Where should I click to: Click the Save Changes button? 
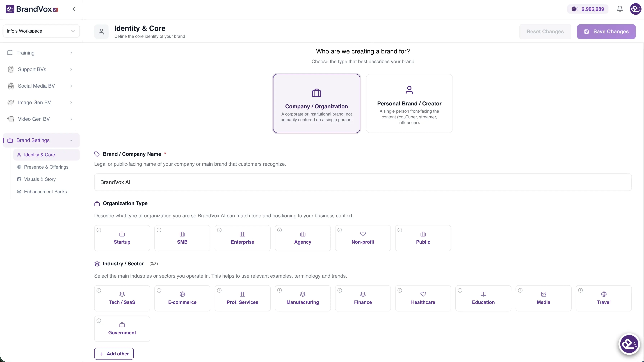(606, 31)
